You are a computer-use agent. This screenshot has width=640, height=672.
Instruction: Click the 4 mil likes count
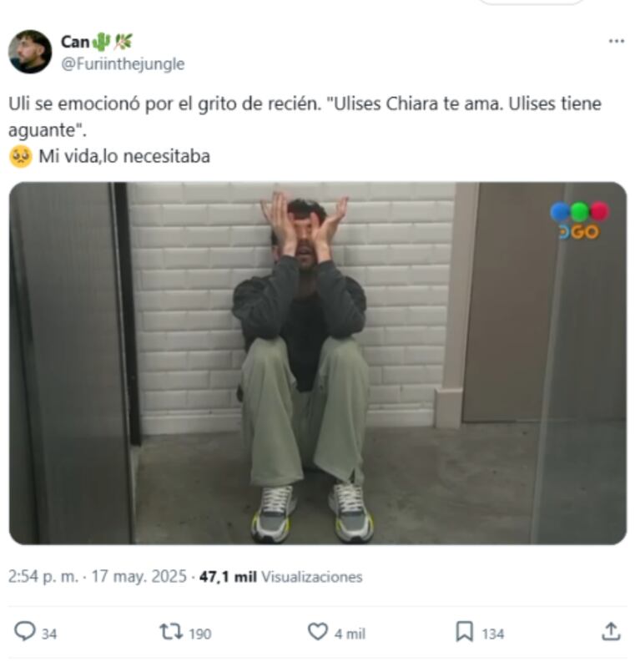click(350, 634)
